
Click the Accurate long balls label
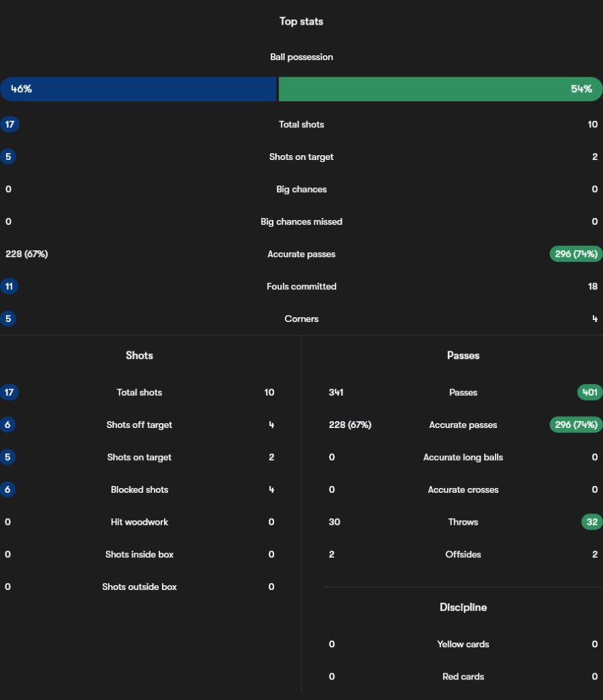[463, 457]
